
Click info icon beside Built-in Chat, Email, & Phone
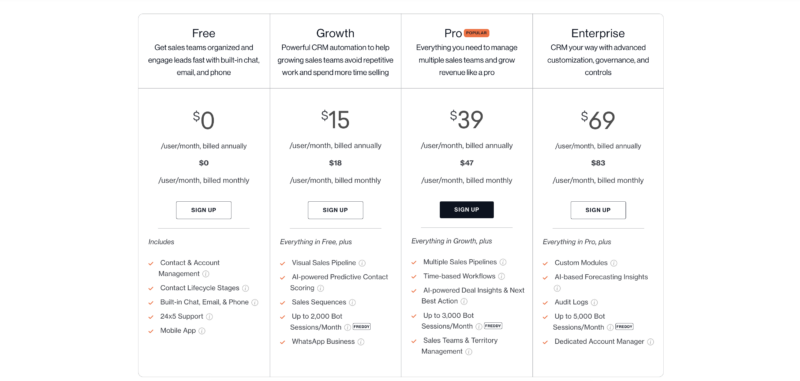[x=255, y=302]
